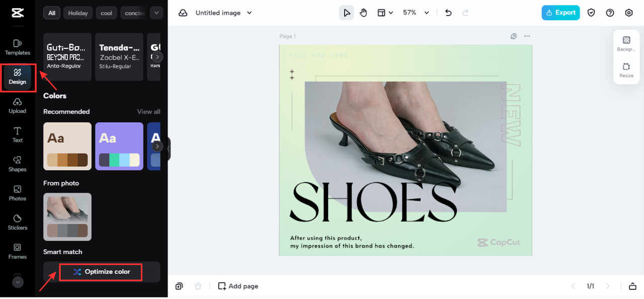Show next recommended color themes arrow
The height and width of the screenshot is (299, 644).
tap(157, 146)
